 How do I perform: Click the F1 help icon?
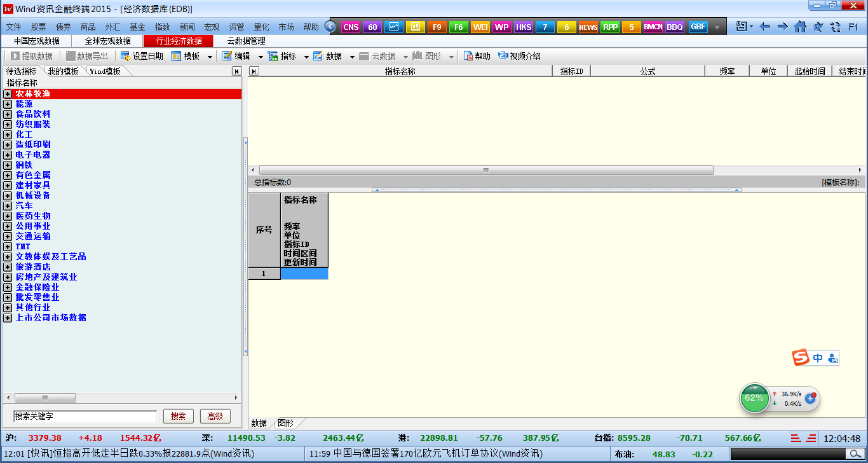[853, 27]
